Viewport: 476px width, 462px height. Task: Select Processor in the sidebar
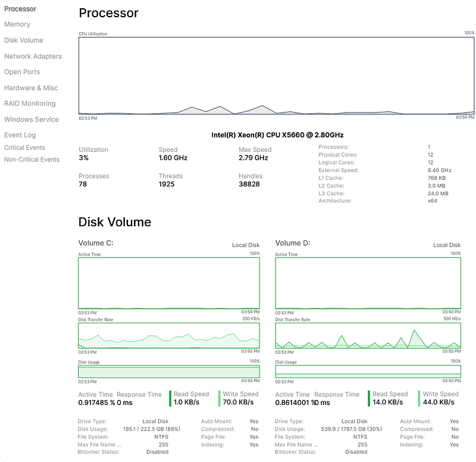(20, 9)
